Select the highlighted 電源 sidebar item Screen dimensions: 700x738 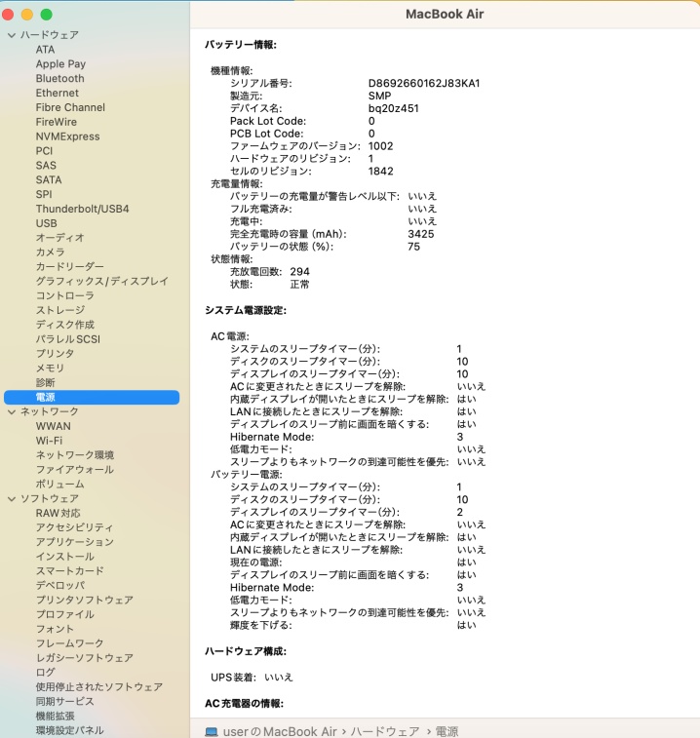[x=92, y=397]
